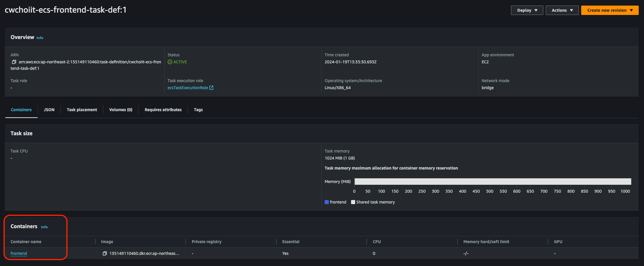Click the Image column header

107,242
